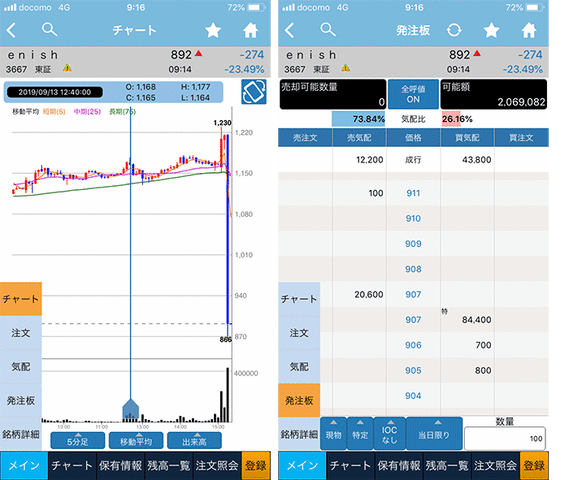Go home from the chart screen

click(x=250, y=30)
